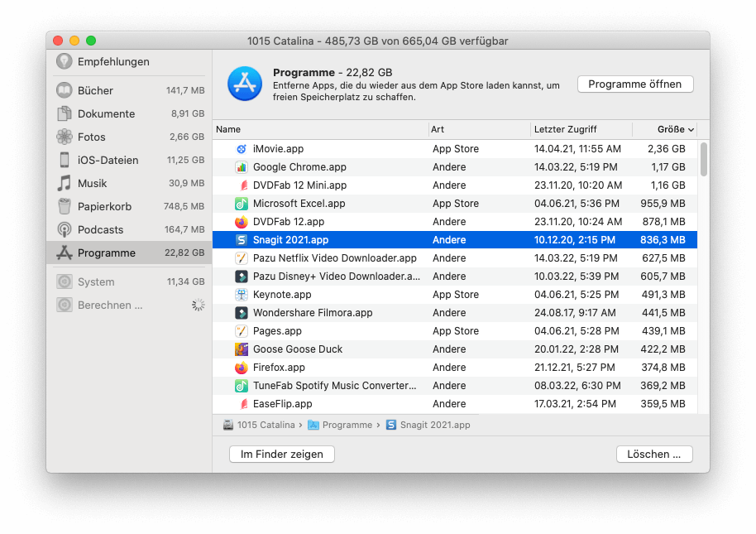756x534 pixels.
Task: Switch to the Dokumente category
Action: tap(129, 113)
